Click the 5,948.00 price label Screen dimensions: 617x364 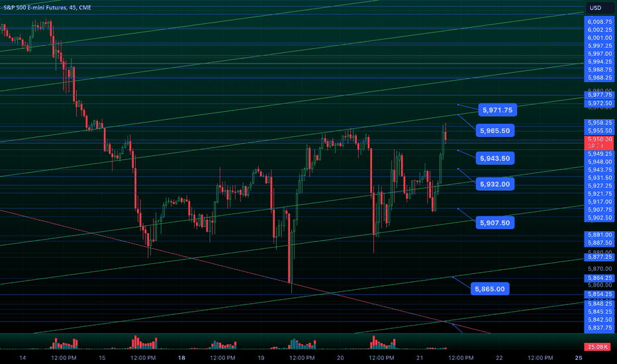[x=600, y=161]
